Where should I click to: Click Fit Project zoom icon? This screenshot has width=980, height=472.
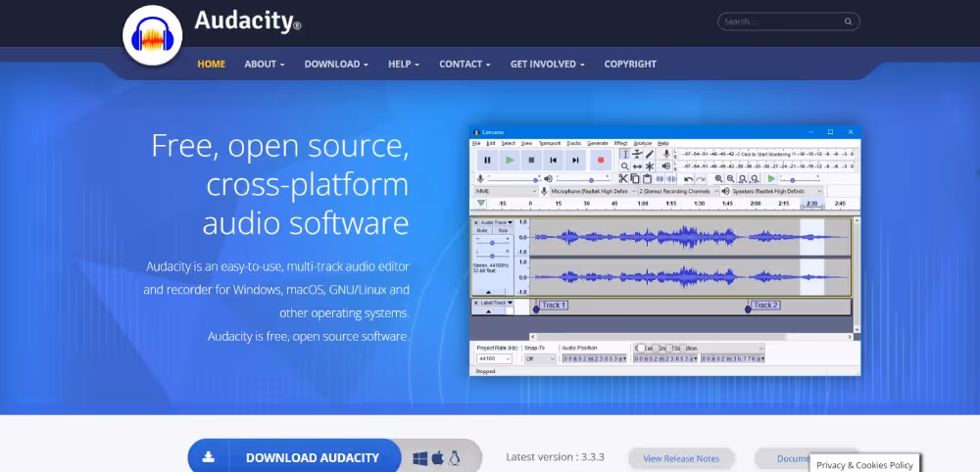pyautogui.click(x=755, y=179)
